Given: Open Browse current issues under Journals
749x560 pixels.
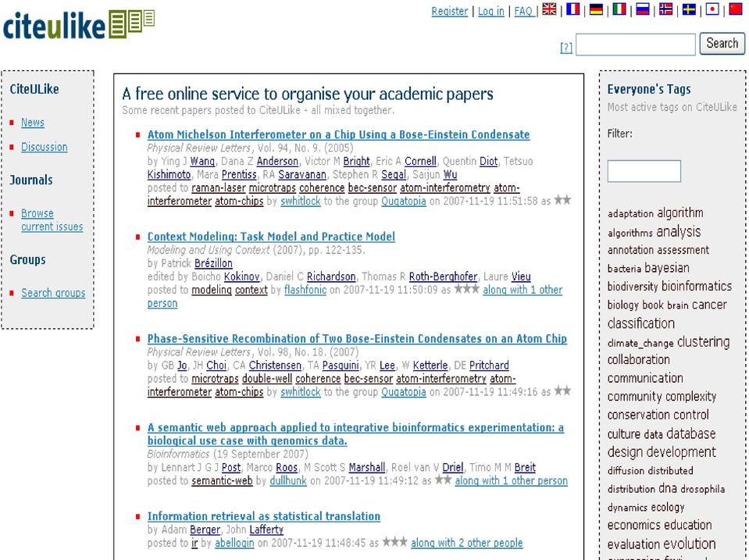Looking at the screenshot, I should (52, 219).
